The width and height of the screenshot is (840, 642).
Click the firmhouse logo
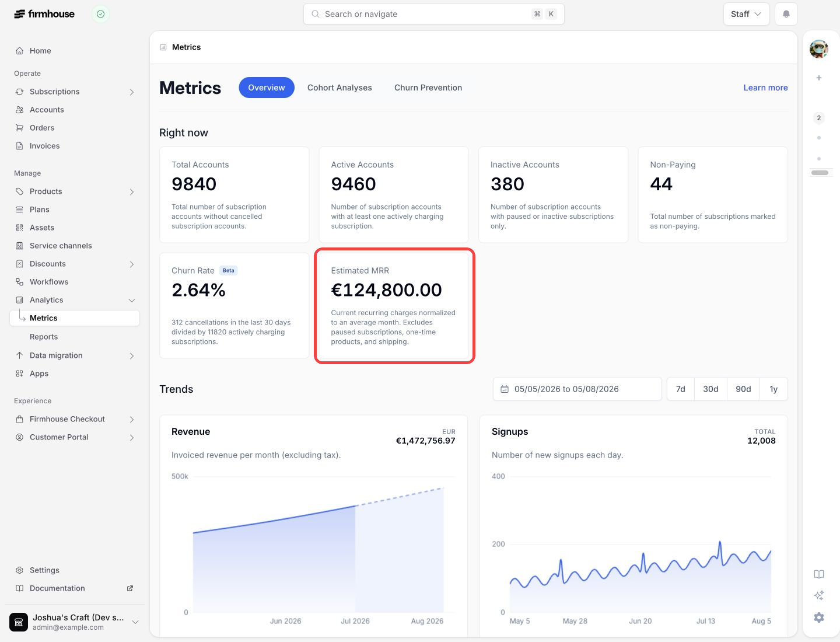click(x=44, y=14)
